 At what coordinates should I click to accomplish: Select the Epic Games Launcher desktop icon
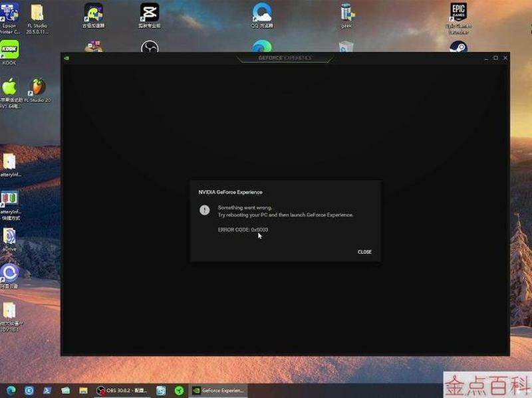pos(458,19)
